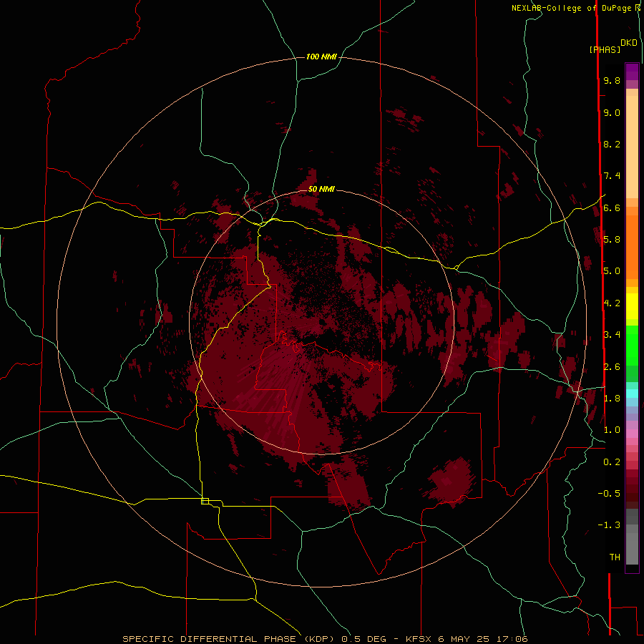
Task: Click the 9.8 value on the color scale
Action: point(612,80)
